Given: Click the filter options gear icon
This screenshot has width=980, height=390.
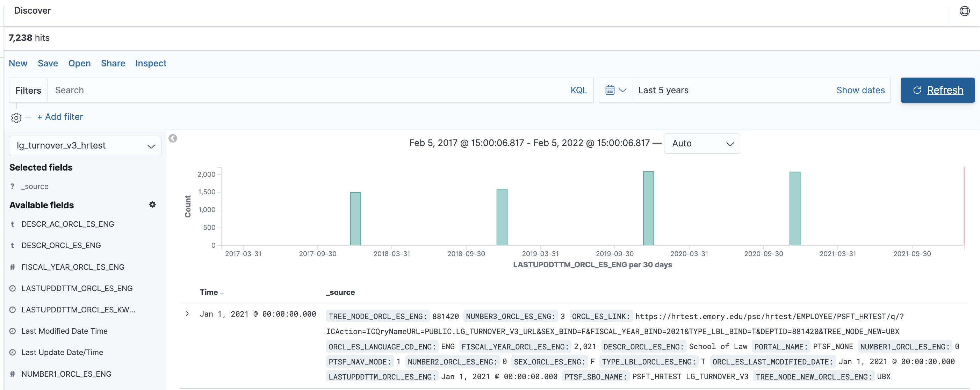Looking at the screenshot, I should pos(16,118).
